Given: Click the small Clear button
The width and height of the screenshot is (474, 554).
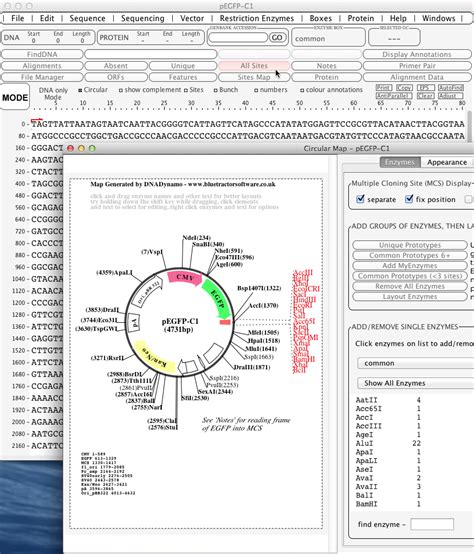Looking at the screenshot, I should tap(425, 96).
